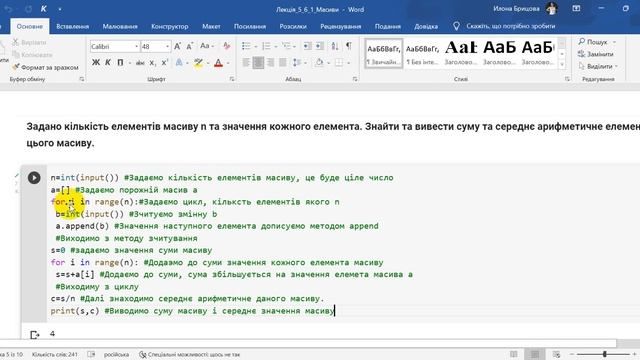640x360 pixels.
Task: Align text to the left
Action: [x=246, y=62]
